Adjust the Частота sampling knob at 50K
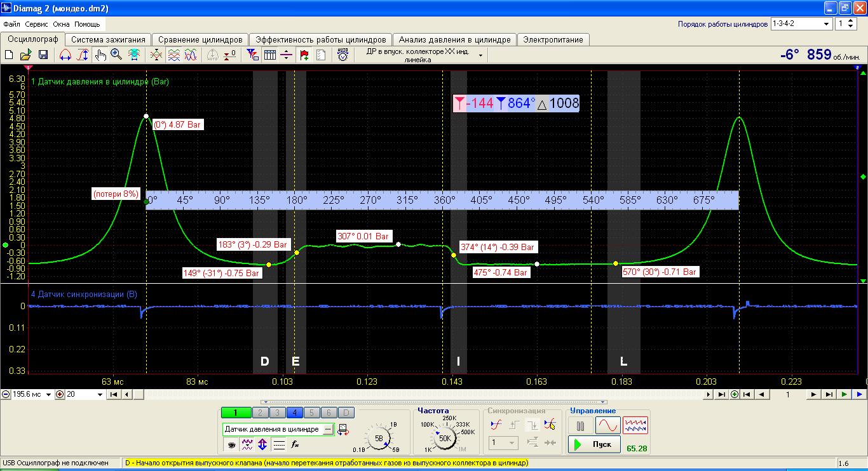868x471 pixels. [445, 437]
